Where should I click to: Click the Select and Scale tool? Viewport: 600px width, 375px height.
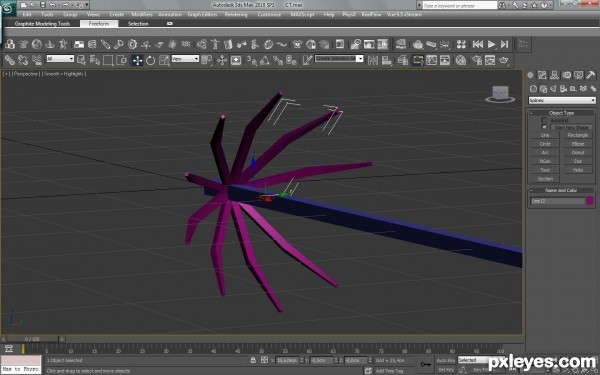[x=164, y=60]
